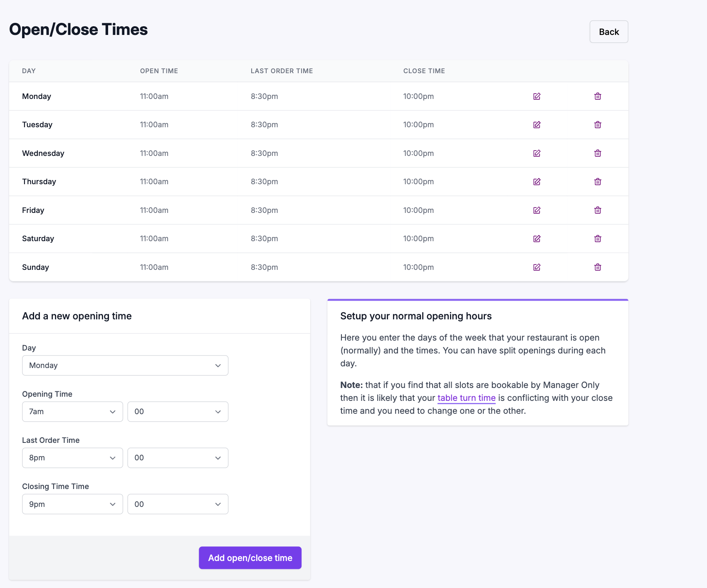The image size is (707, 588).
Task: Click the Friday day cell
Action: (x=33, y=210)
